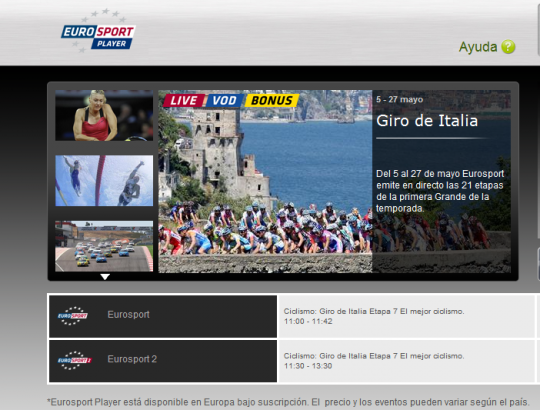
Task: Select the swimming thumbnail
Action: [104, 180]
